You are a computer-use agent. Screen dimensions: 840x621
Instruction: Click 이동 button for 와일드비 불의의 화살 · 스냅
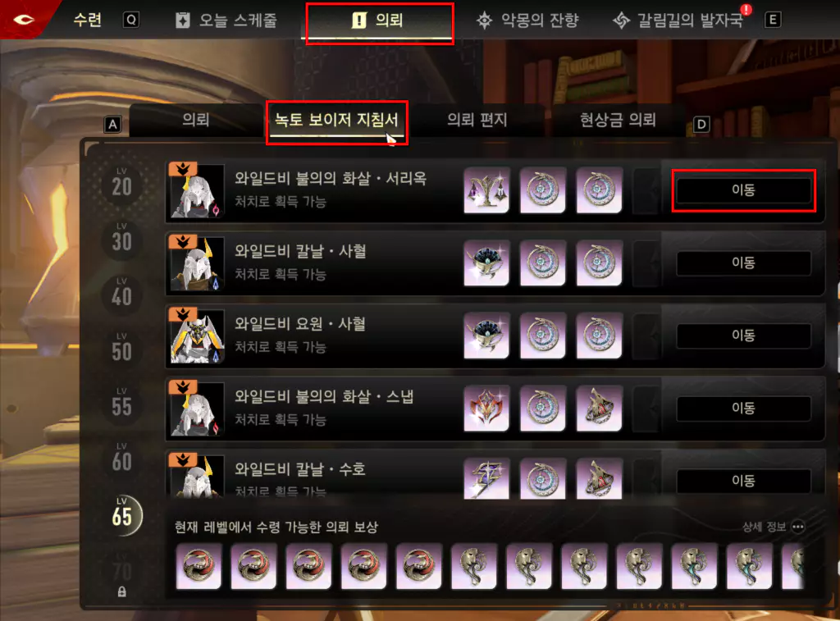(743, 409)
